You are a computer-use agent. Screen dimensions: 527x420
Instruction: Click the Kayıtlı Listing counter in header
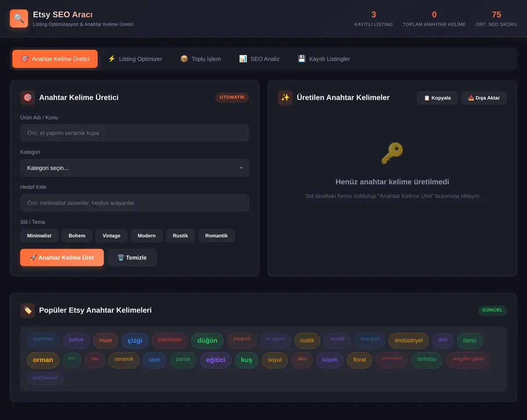[x=374, y=18]
